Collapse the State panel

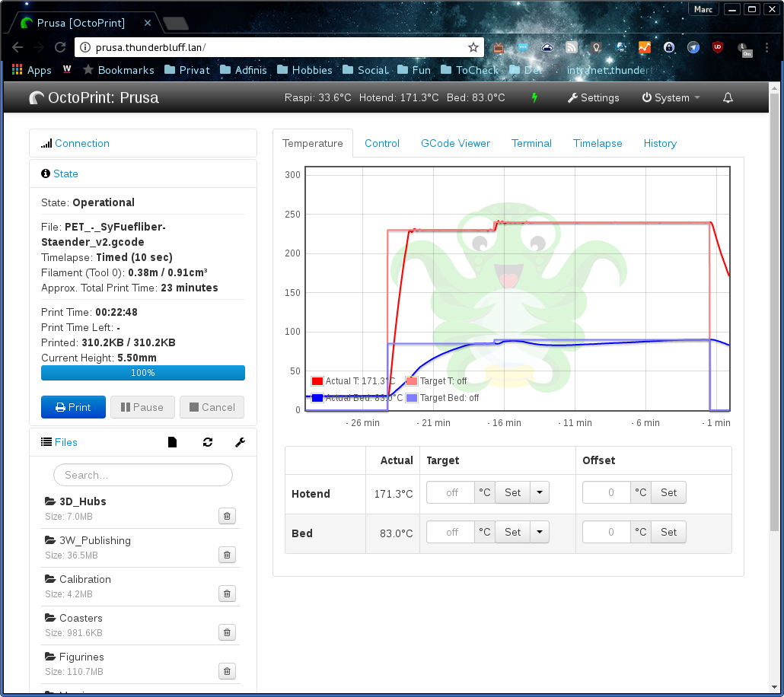point(65,173)
